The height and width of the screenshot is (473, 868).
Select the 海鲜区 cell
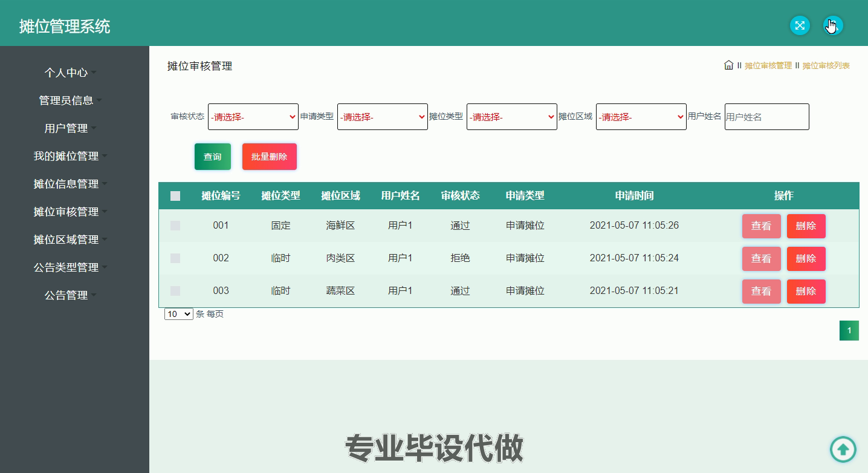point(340,226)
